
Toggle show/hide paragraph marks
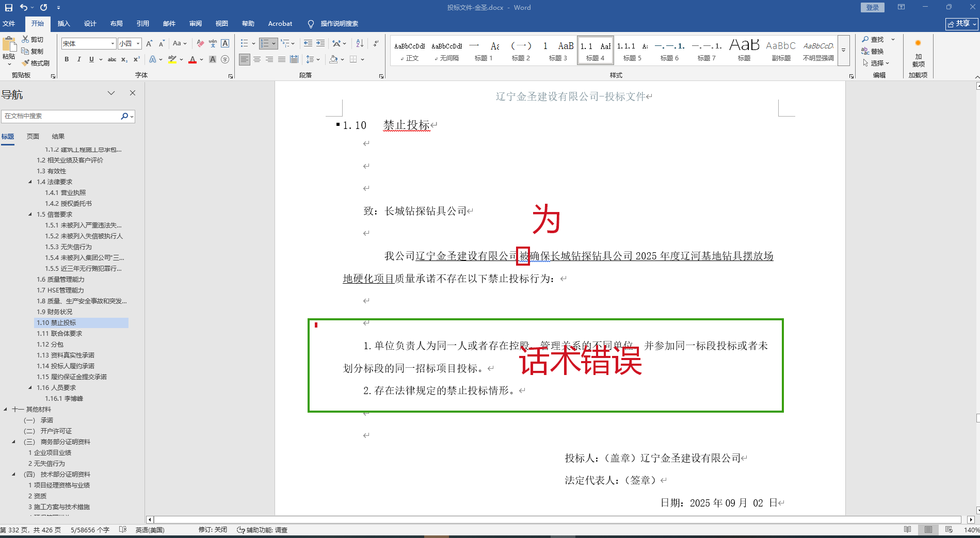click(x=376, y=44)
